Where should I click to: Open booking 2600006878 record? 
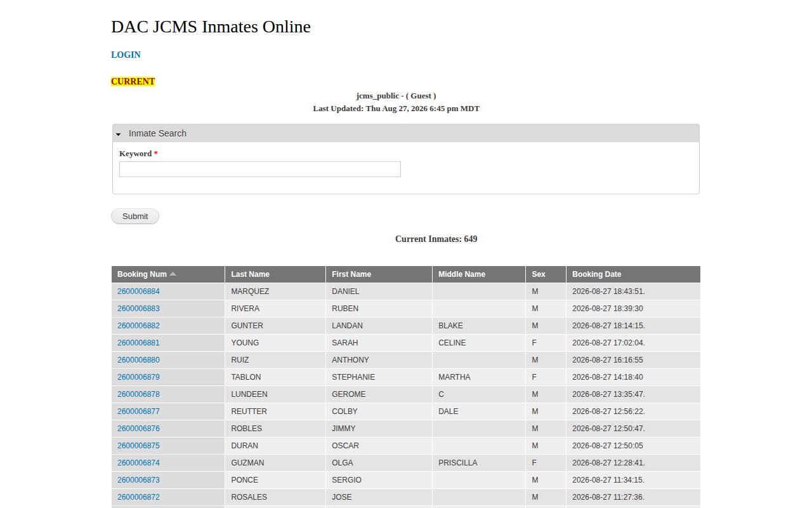pyautogui.click(x=138, y=394)
